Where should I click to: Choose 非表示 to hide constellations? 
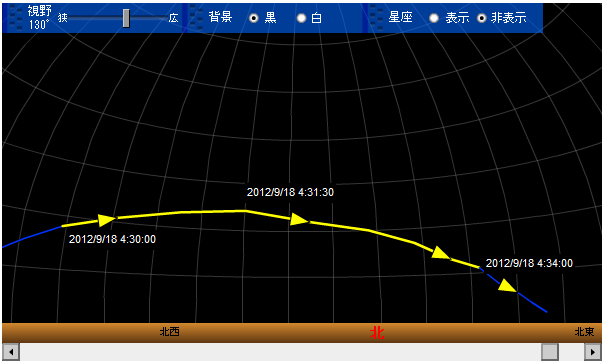point(482,18)
